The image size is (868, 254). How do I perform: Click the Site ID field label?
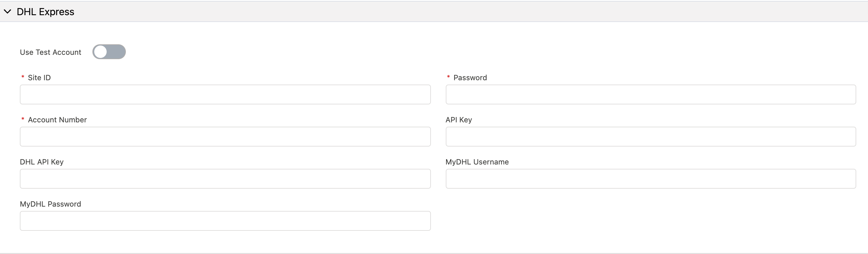[x=39, y=77]
